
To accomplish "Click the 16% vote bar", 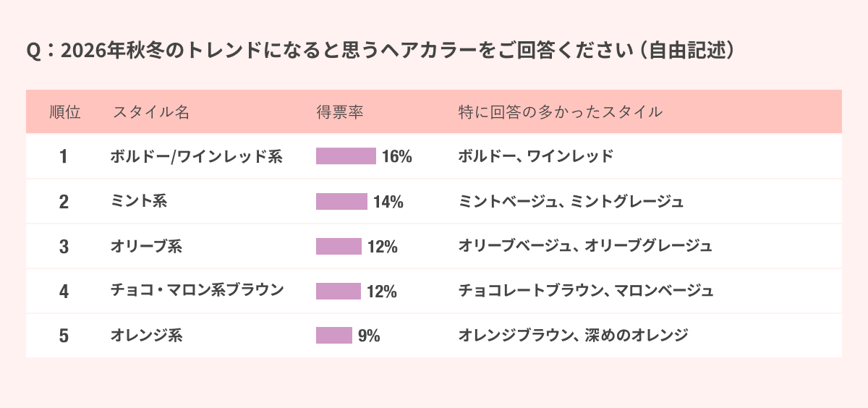I will click(346, 156).
